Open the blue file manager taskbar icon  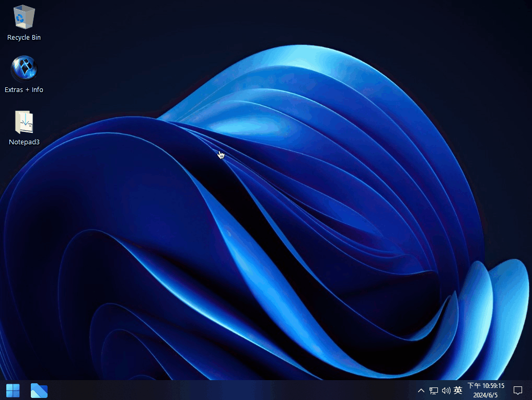coord(39,391)
